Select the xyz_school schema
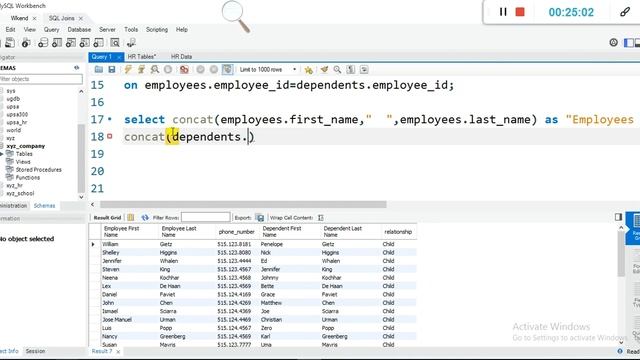Viewport: 640px width, 360px height. tap(20, 193)
